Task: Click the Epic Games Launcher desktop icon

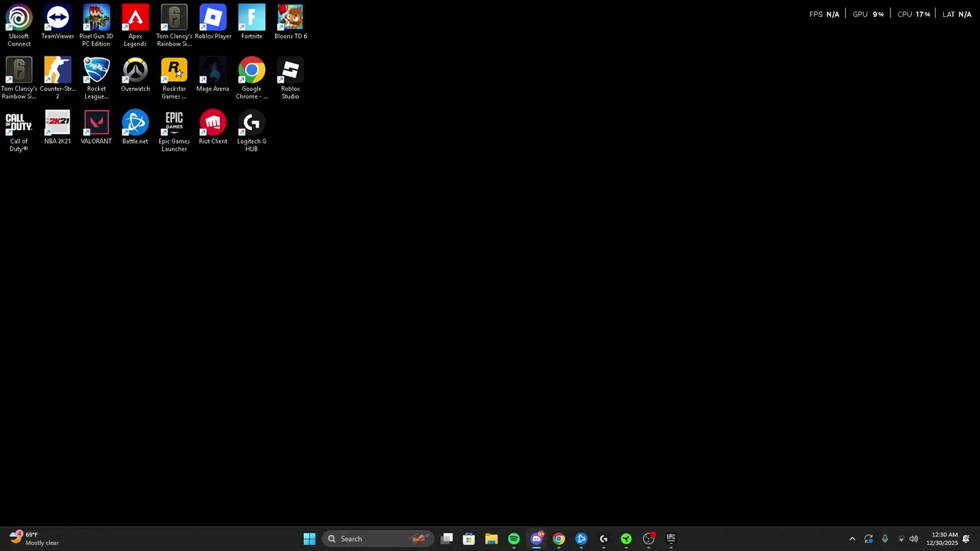Action: [174, 131]
